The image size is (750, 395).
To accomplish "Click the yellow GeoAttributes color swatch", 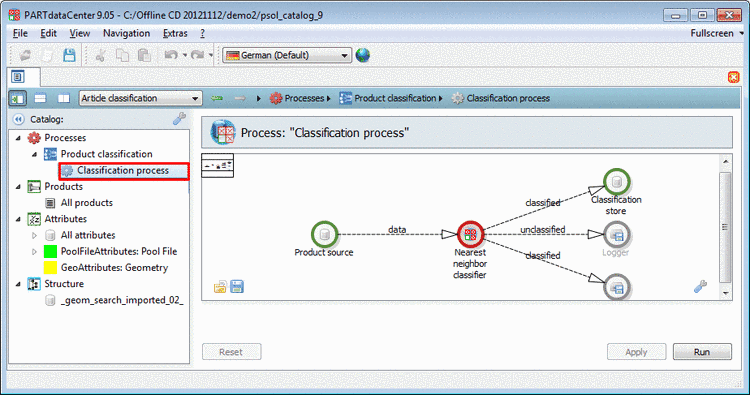I will 50,268.
